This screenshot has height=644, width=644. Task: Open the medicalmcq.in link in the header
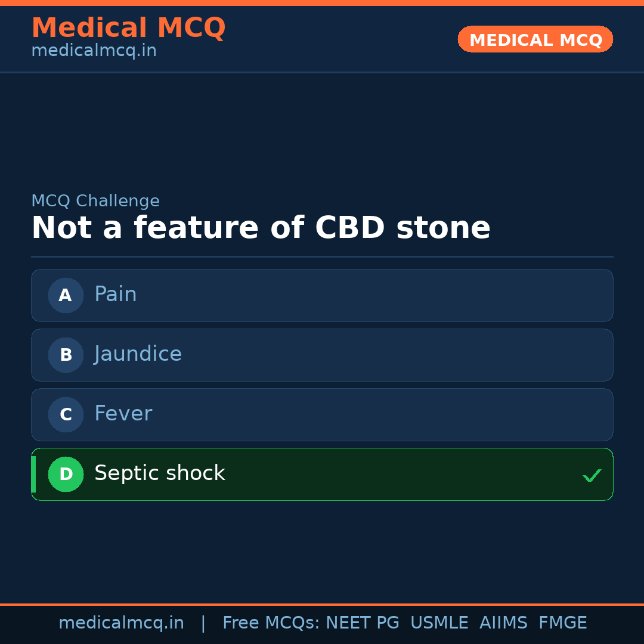point(94,51)
